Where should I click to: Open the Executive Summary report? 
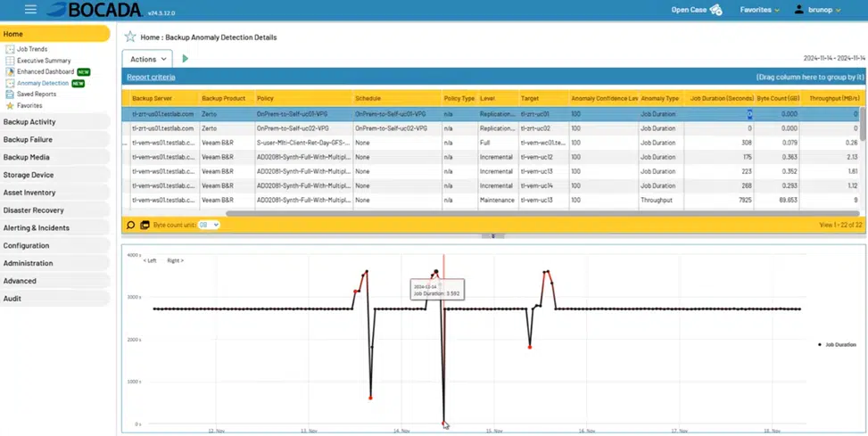(x=44, y=61)
